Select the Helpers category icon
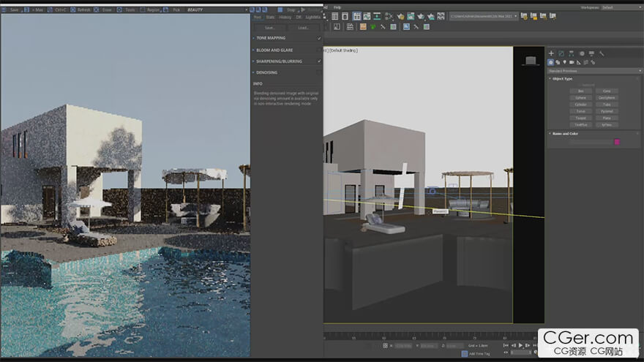This screenshot has width=644, height=362. (x=579, y=62)
